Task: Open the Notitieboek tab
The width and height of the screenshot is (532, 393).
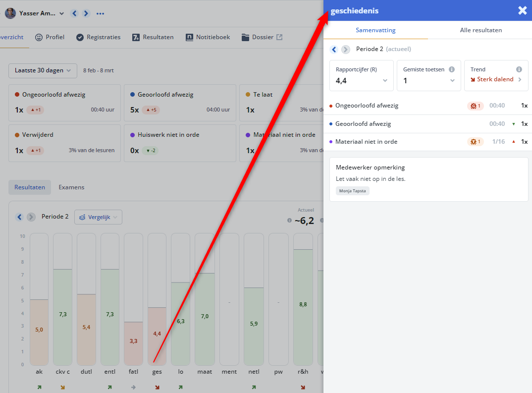Action: tap(208, 37)
